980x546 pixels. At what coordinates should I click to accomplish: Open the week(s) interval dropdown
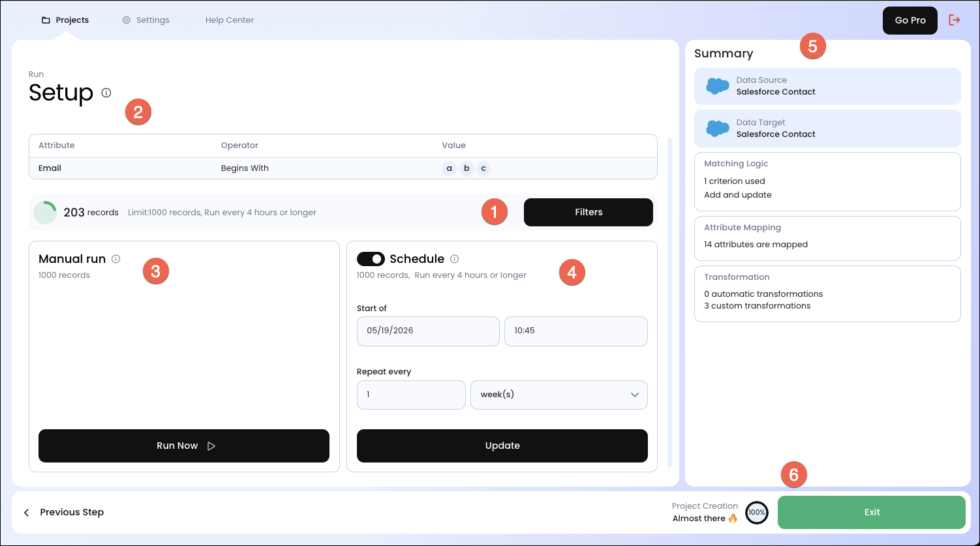point(559,395)
